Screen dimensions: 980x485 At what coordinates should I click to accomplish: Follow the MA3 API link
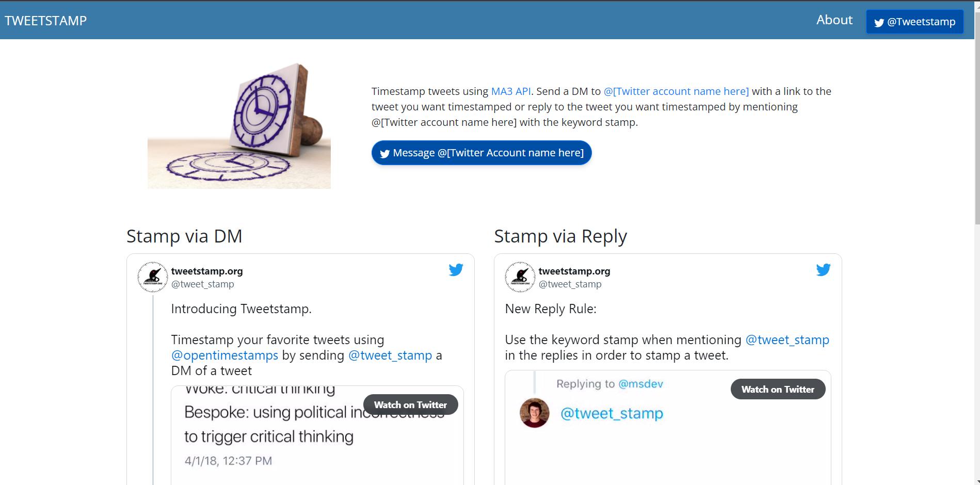(510, 91)
